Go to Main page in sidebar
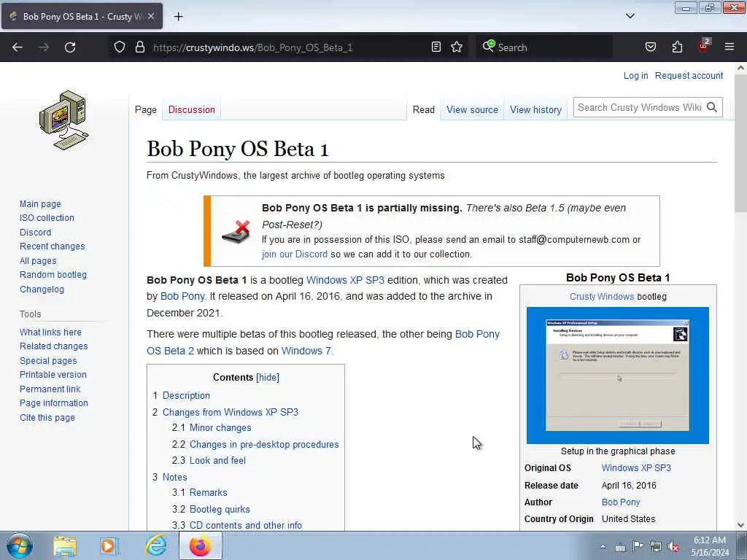Image resolution: width=747 pixels, height=560 pixels. (41, 204)
